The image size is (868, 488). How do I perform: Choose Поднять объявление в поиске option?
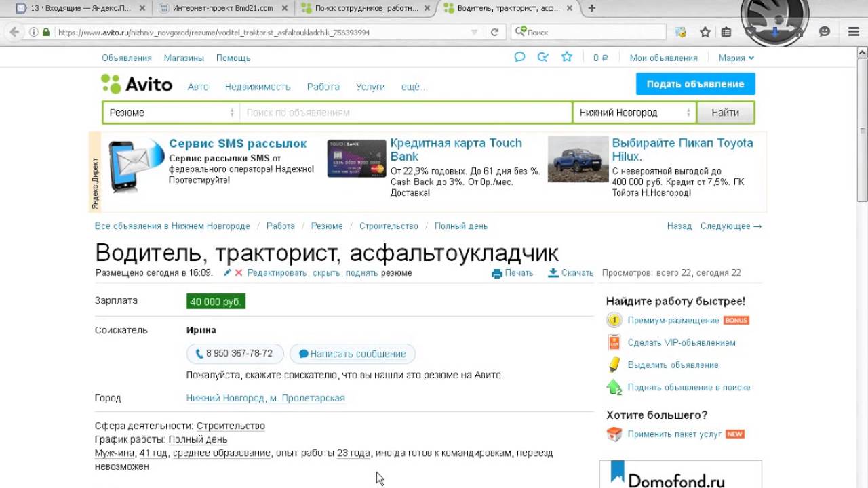[x=689, y=387]
